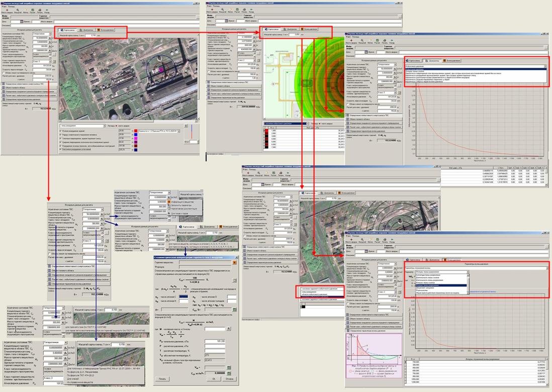Click the Печать button in the stoichiometric dialog
The height and width of the screenshot is (392, 552).
tap(162, 379)
